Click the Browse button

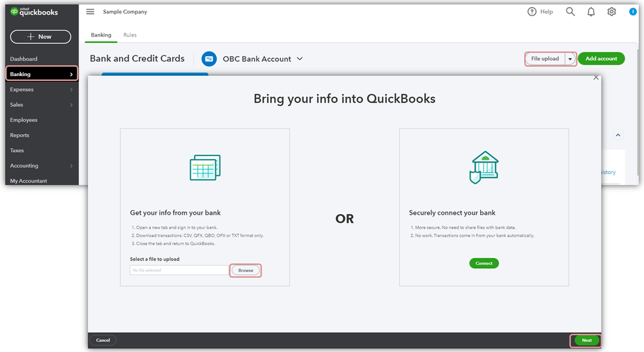(x=246, y=270)
